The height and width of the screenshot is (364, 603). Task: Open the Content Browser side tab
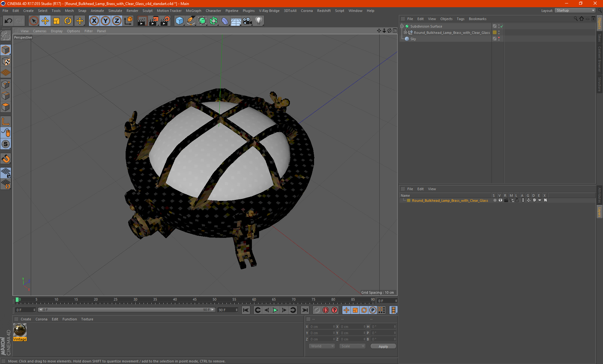coord(600,59)
